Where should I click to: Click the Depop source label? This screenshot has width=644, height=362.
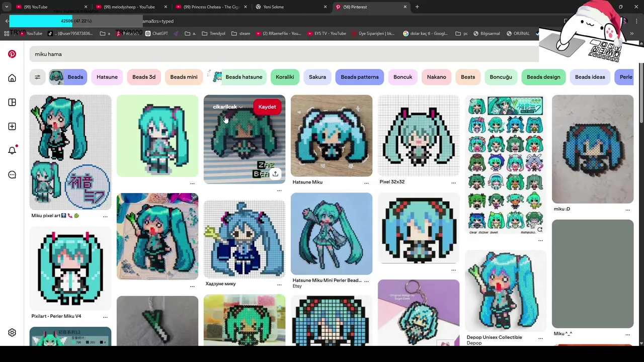click(474, 343)
